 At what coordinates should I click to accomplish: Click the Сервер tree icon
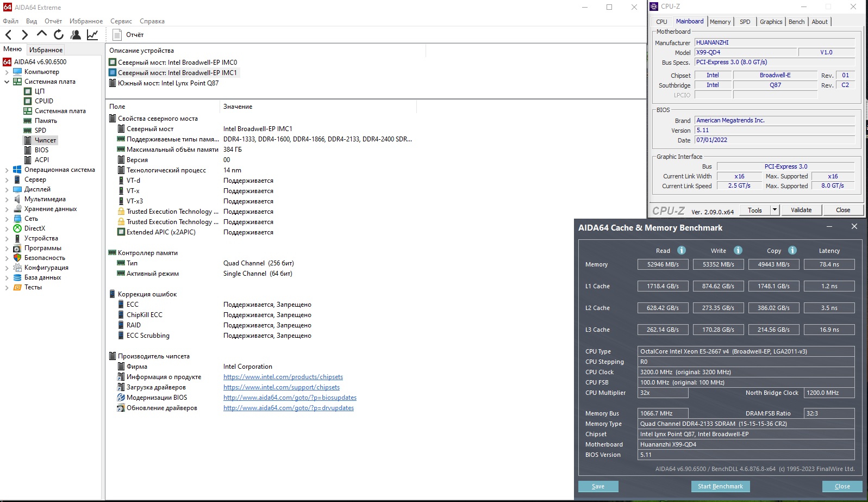[x=17, y=179]
